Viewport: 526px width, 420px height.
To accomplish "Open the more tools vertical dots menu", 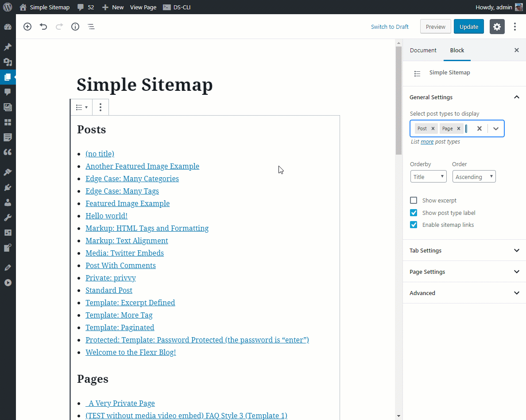I will click(515, 27).
